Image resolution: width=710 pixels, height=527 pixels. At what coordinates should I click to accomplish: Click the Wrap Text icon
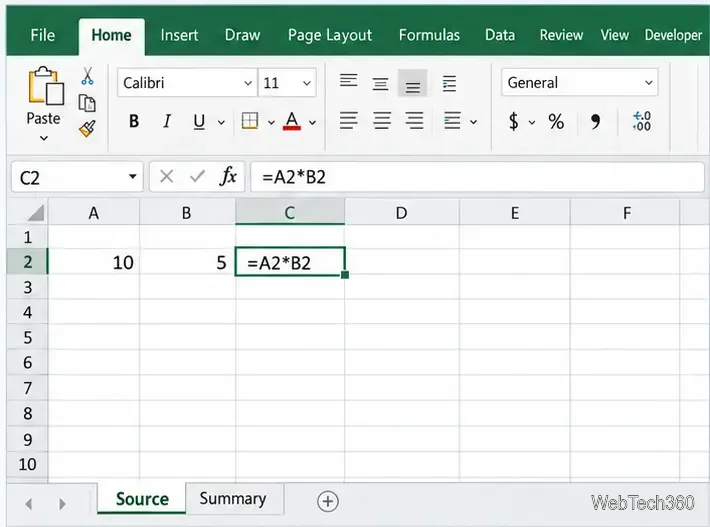point(449,83)
